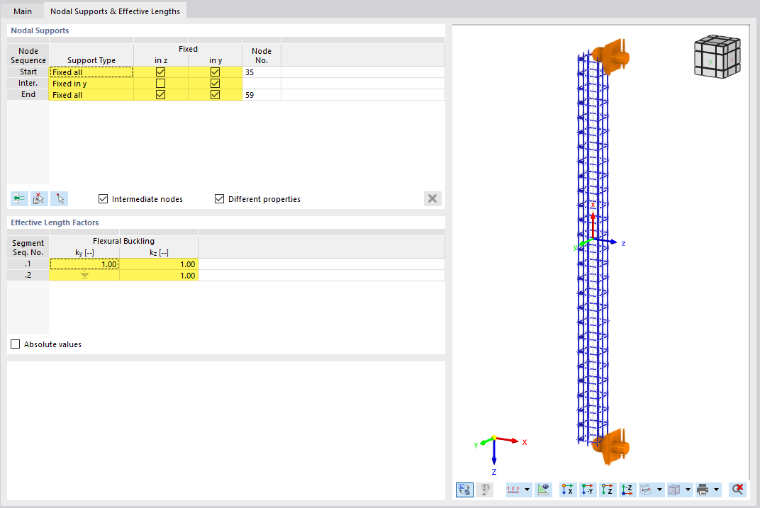Click the gray X delete button
The width and height of the screenshot is (760, 508).
[x=432, y=198]
